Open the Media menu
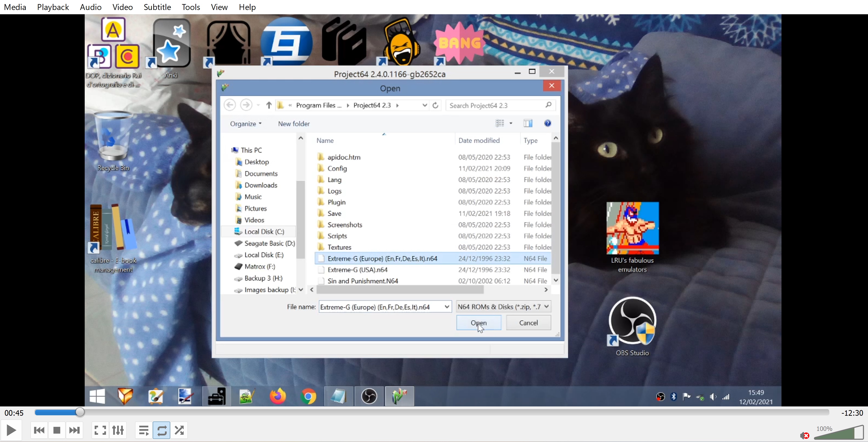 (15, 7)
